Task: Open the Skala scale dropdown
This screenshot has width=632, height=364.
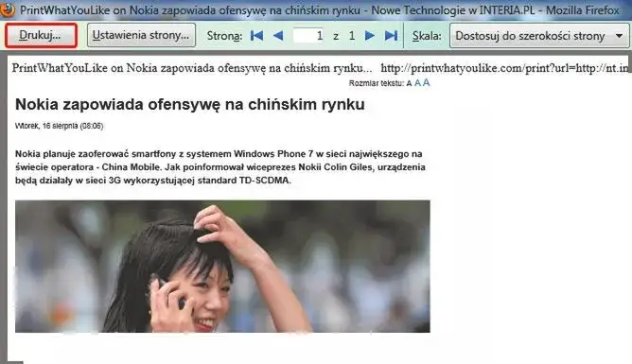Action: (539, 36)
